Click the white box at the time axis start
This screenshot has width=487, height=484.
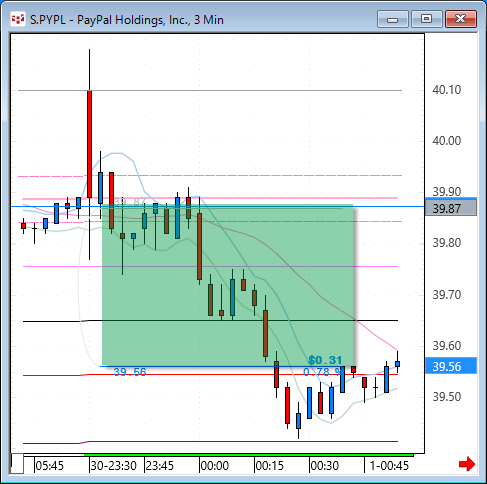click(17, 463)
